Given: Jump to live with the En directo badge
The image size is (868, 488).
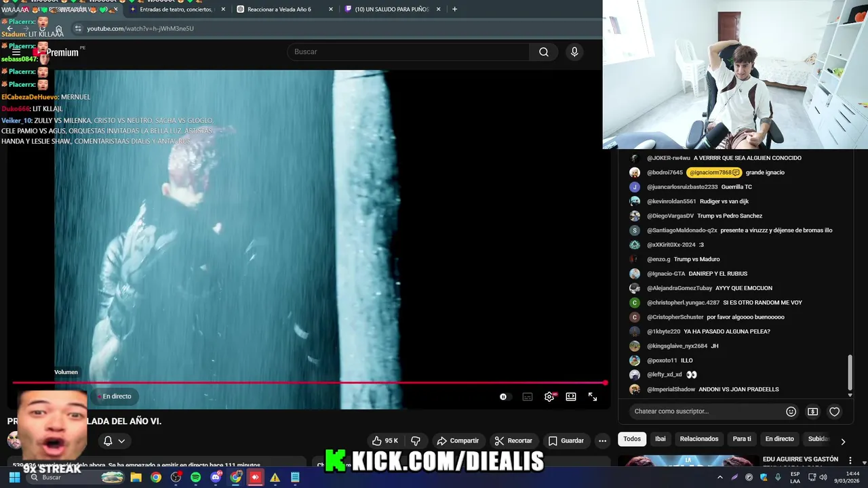Looking at the screenshot, I should 114,396.
